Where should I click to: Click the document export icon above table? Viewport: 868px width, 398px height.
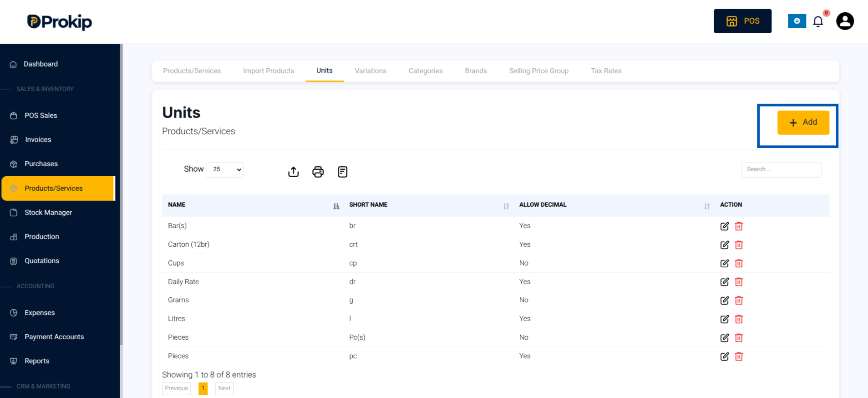(343, 172)
